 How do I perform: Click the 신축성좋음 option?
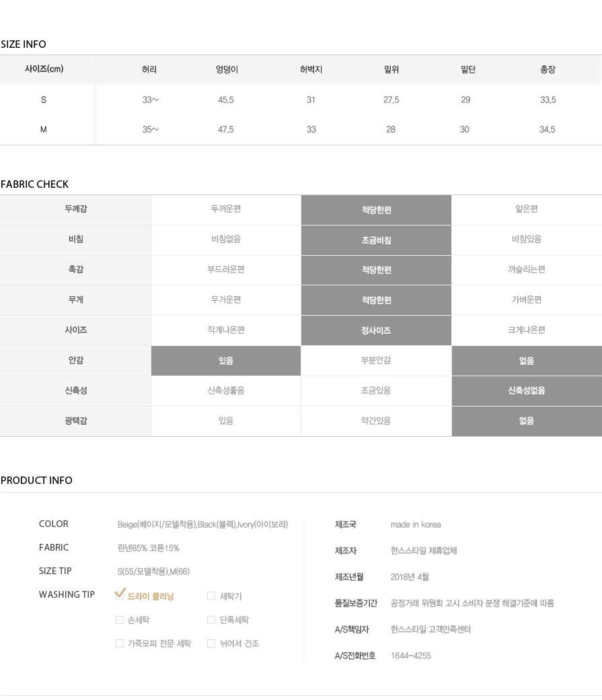[x=226, y=390]
